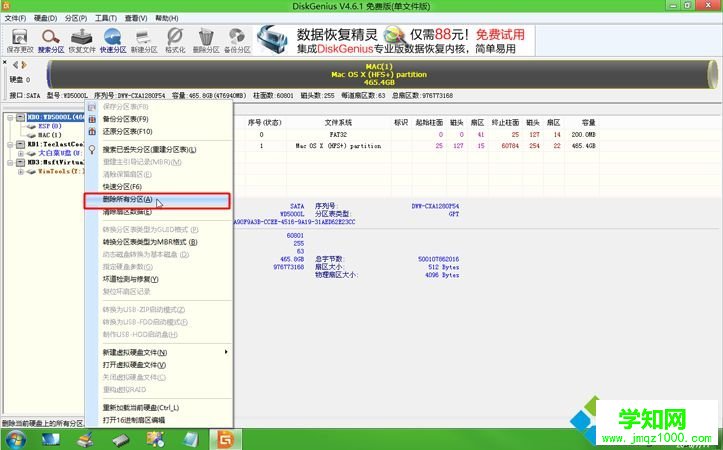
Task: Click the 新建分区 new partition icon
Action: coord(144,40)
